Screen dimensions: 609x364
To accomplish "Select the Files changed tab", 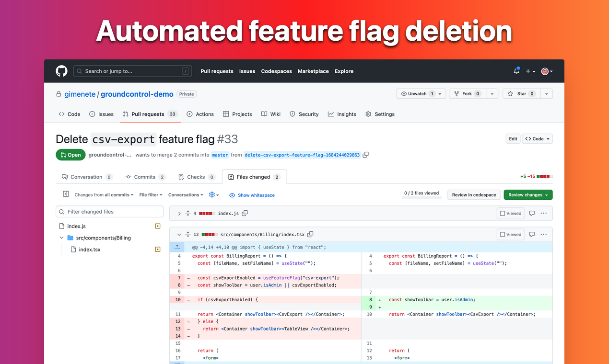I will coord(254,177).
